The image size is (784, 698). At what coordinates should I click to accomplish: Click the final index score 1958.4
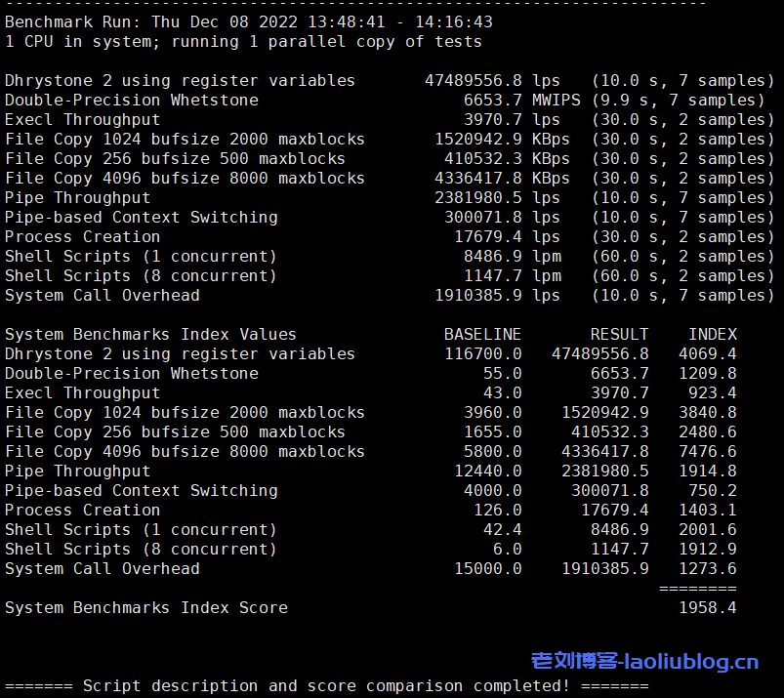tap(707, 607)
